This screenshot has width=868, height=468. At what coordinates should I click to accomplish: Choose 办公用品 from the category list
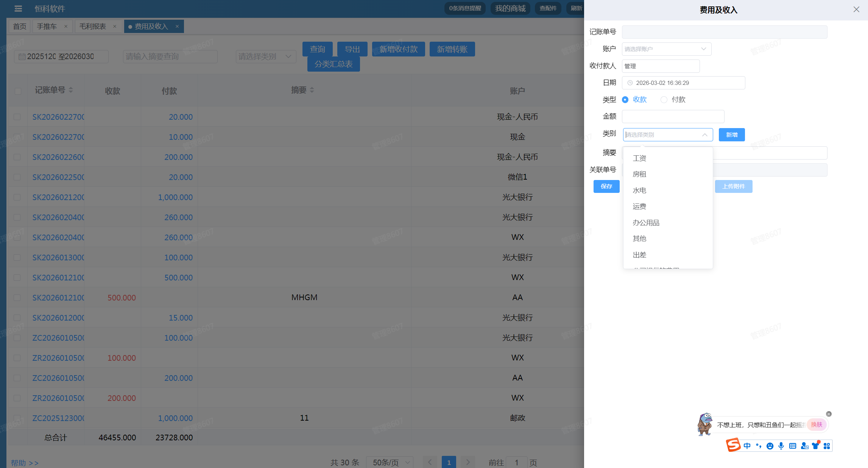646,223
